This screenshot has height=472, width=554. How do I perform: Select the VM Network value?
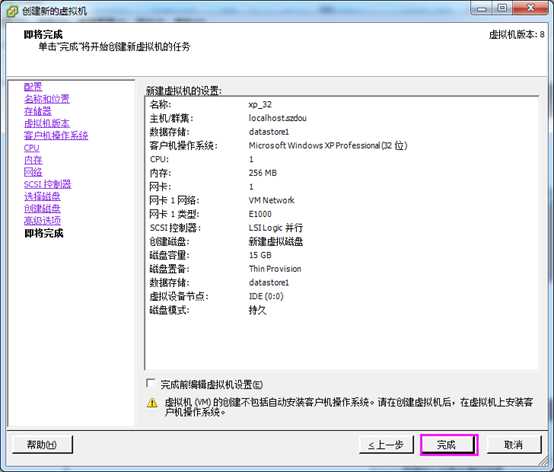271,200
